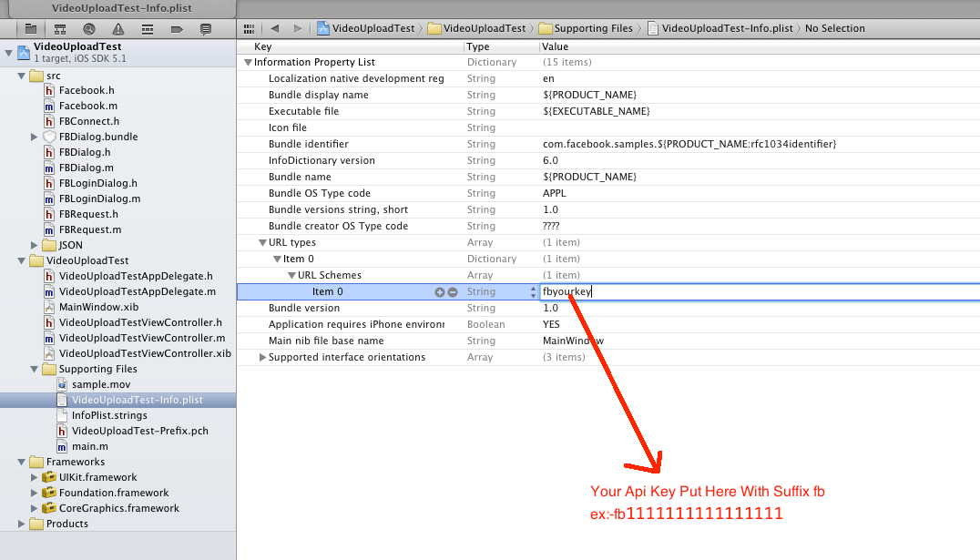Viewport: 980px width, 560px height.
Task: Expand Supported interface orientations row
Action: point(262,358)
